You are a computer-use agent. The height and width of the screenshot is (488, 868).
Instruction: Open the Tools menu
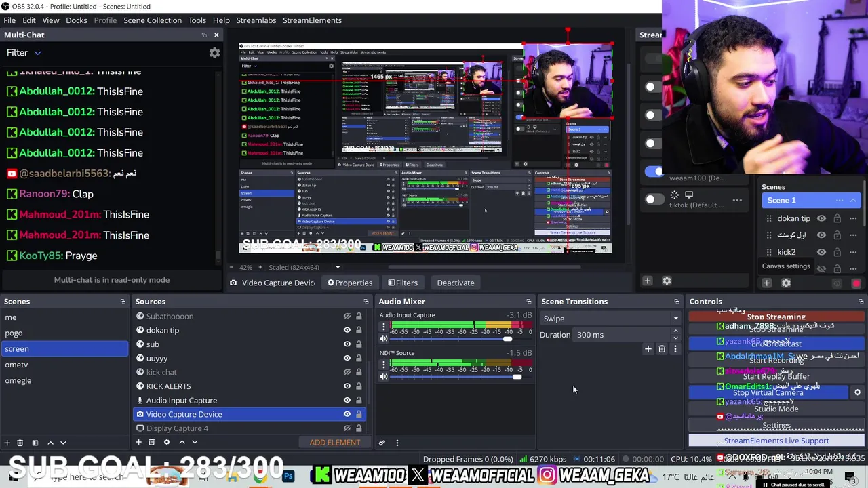coord(197,20)
